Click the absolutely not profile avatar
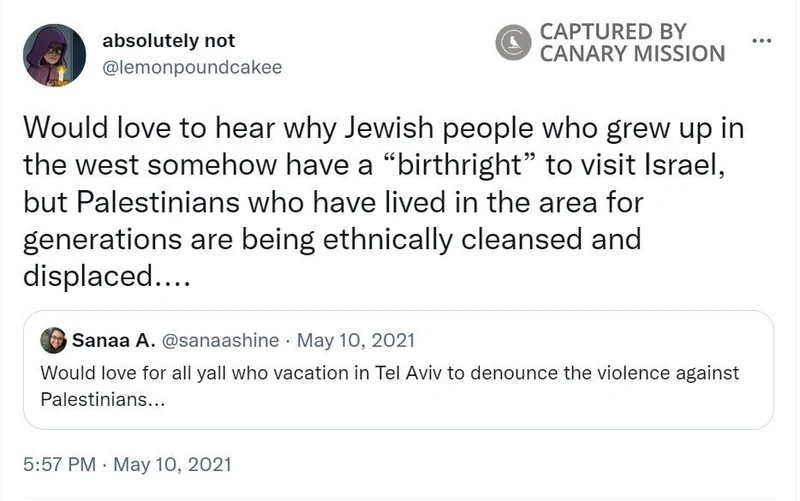This screenshot has height=501, width=800. click(x=54, y=54)
